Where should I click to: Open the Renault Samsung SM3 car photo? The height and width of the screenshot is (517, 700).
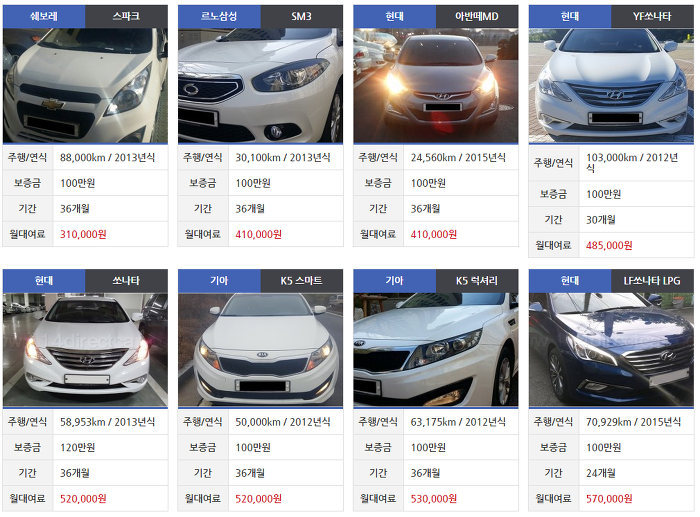tap(260, 86)
